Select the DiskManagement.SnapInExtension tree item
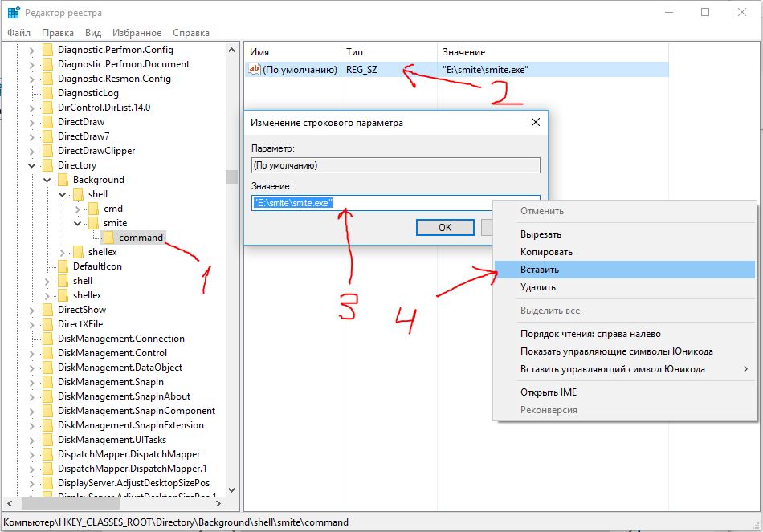 coord(130,425)
